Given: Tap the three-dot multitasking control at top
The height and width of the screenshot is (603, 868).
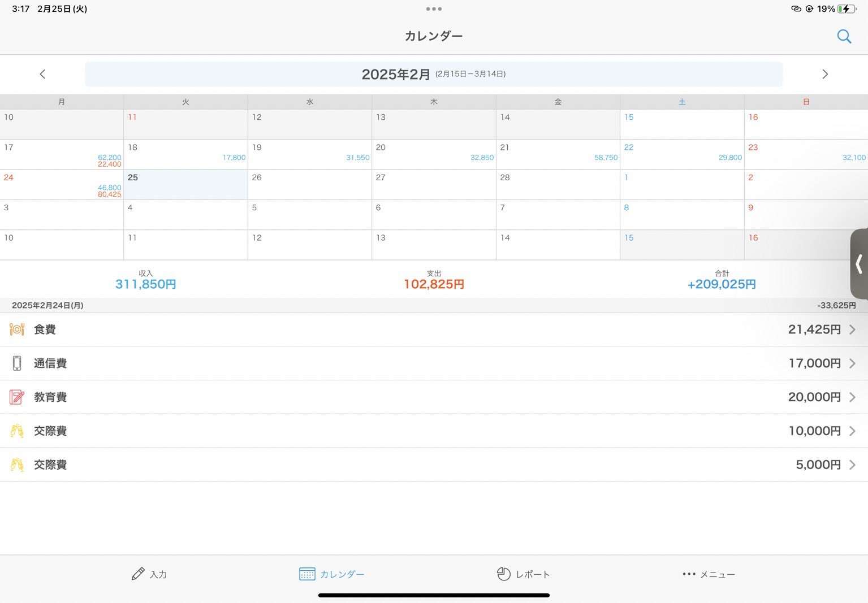Looking at the screenshot, I should [x=434, y=9].
